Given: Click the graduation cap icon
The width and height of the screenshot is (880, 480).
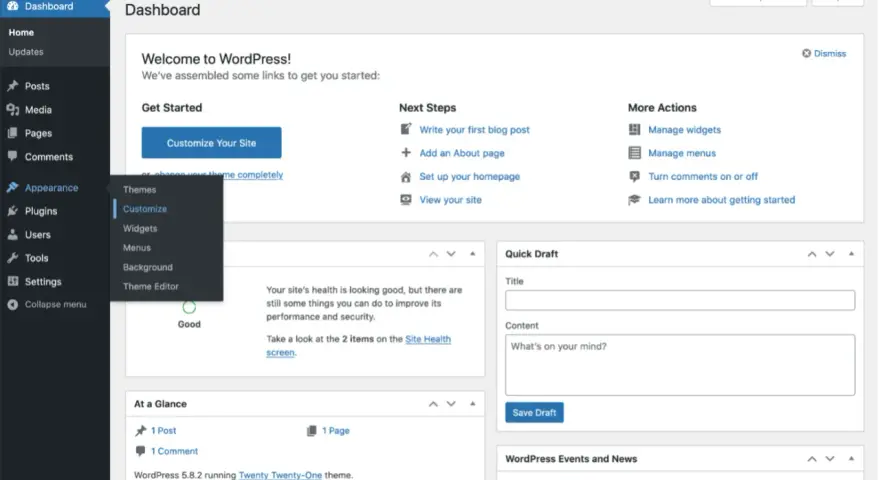Looking at the screenshot, I should click(x=634, y=200).
